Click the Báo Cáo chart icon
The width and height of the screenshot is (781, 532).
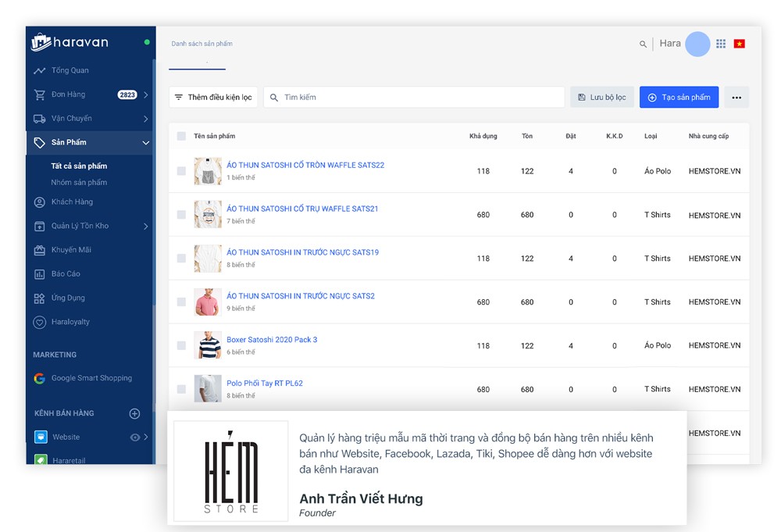tap(39, 274)
